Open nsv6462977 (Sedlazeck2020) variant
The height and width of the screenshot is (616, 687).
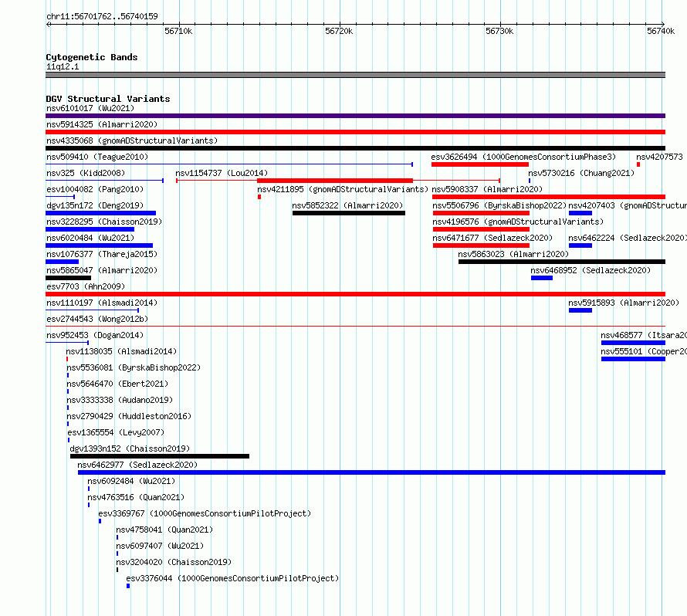[x=137, y=465]
